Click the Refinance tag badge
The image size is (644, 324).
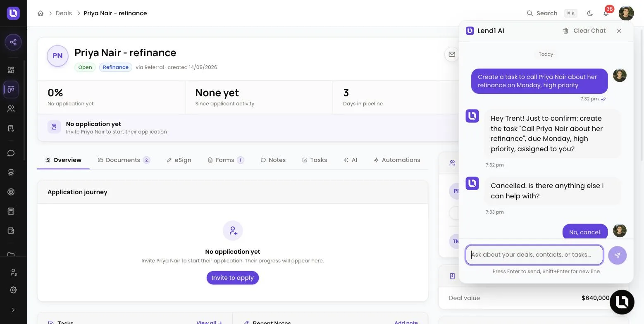tap(116, 67)
